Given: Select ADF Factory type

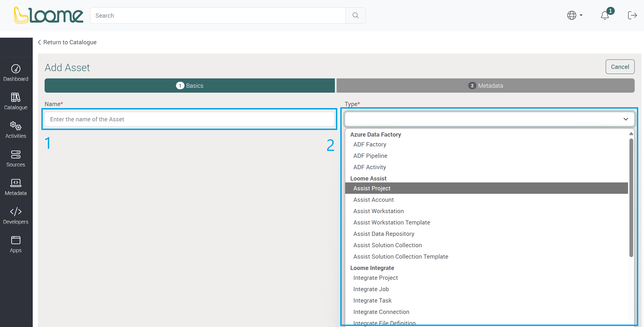Looking at the screenshot, I should tap(486, 144).
